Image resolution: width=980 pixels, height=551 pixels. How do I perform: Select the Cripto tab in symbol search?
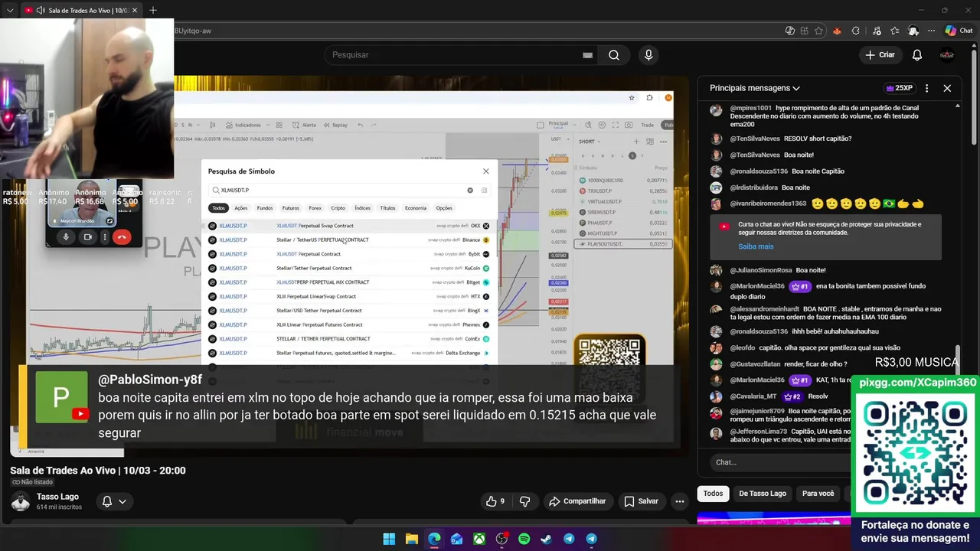[x=338, y=208]
